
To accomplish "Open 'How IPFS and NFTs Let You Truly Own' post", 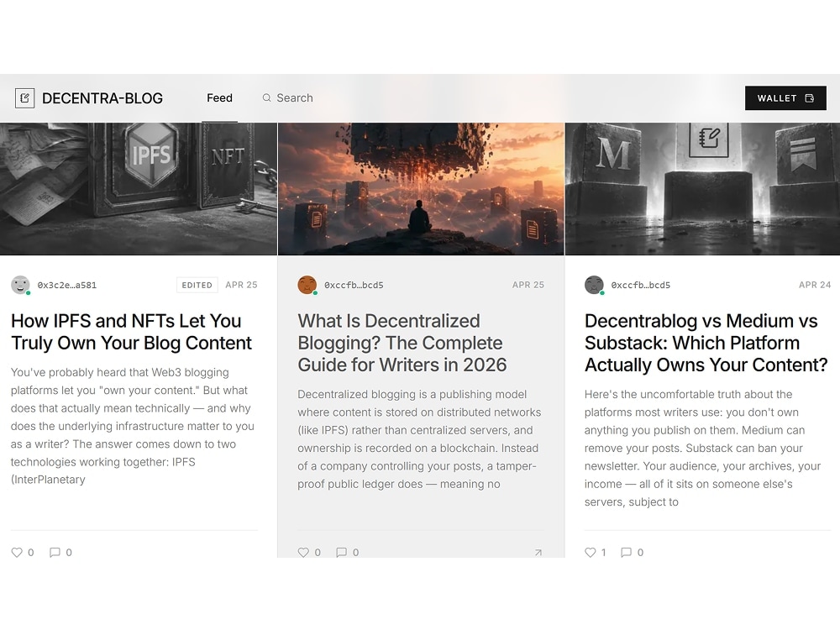I will (x=131, y=332).
